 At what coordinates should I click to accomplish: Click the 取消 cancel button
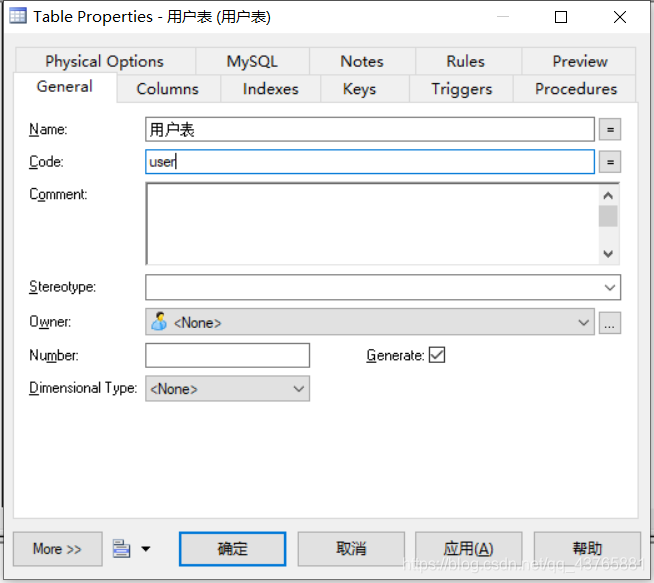coord(351,549)
